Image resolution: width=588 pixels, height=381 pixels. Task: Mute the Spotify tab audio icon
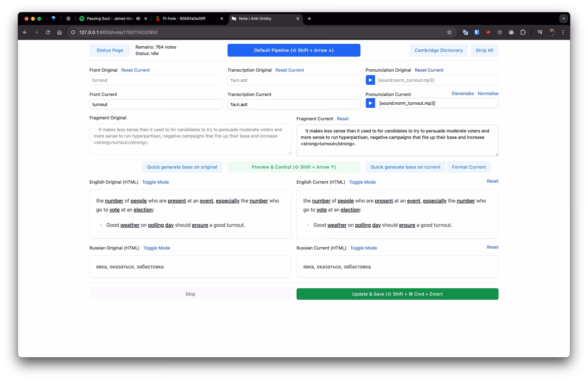click(138, 19)
